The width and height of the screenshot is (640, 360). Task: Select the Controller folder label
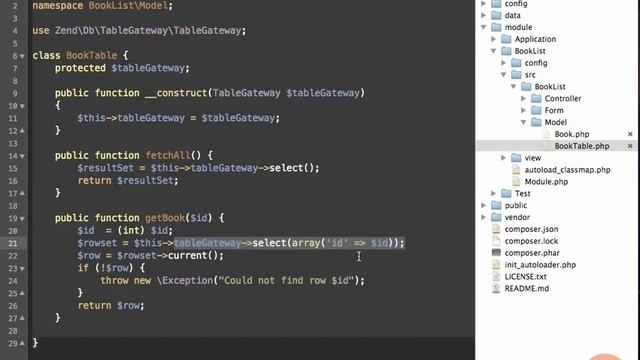[x=563, y=98]
